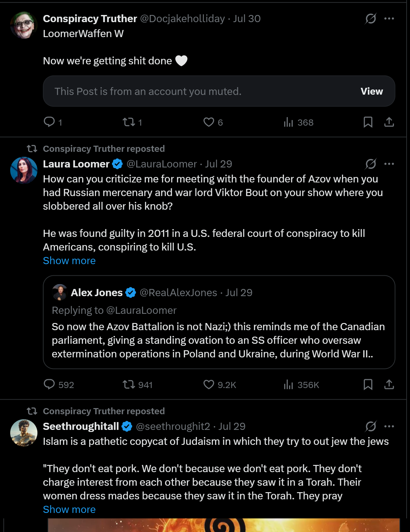
Task: Open more options on Seethroughitall's post
Action: click(389, 426)
